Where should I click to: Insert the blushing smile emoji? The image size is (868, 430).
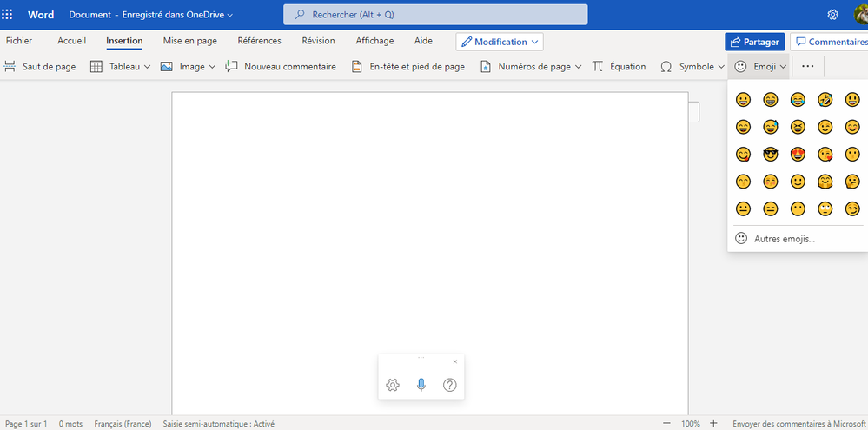pos(852,127)
